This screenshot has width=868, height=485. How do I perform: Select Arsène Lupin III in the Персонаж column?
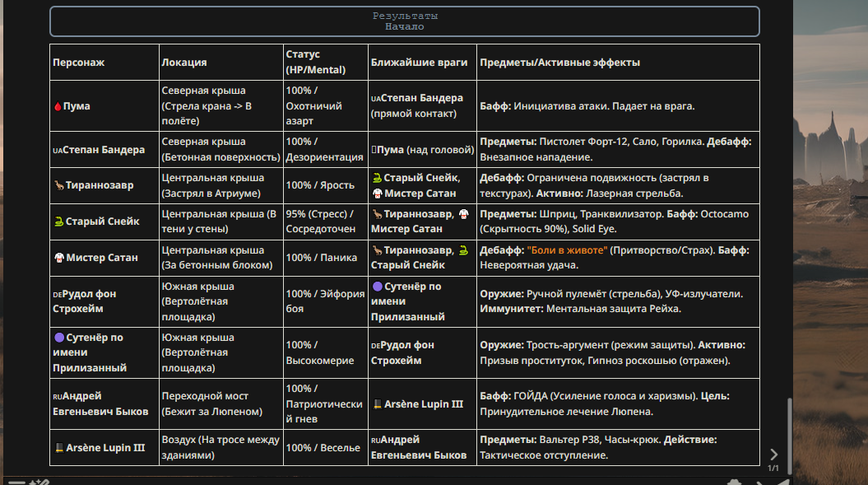tap(99, 448)
